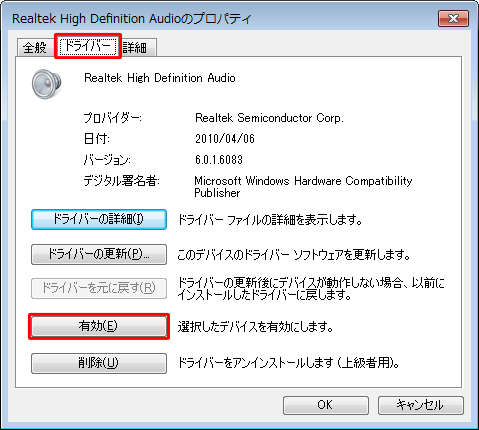
Task: Switch to the 全般 tab
Action: pyautogui.click(x=35, y=48)
